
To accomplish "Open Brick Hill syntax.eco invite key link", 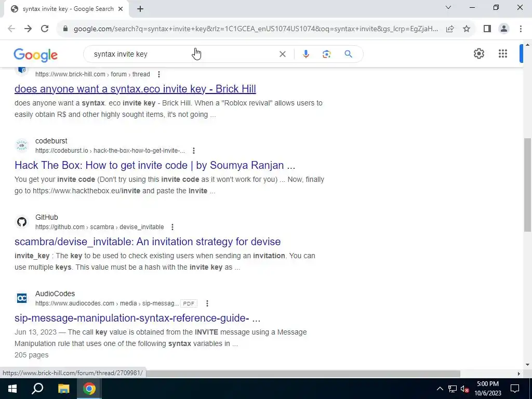I will click(135, 89).
